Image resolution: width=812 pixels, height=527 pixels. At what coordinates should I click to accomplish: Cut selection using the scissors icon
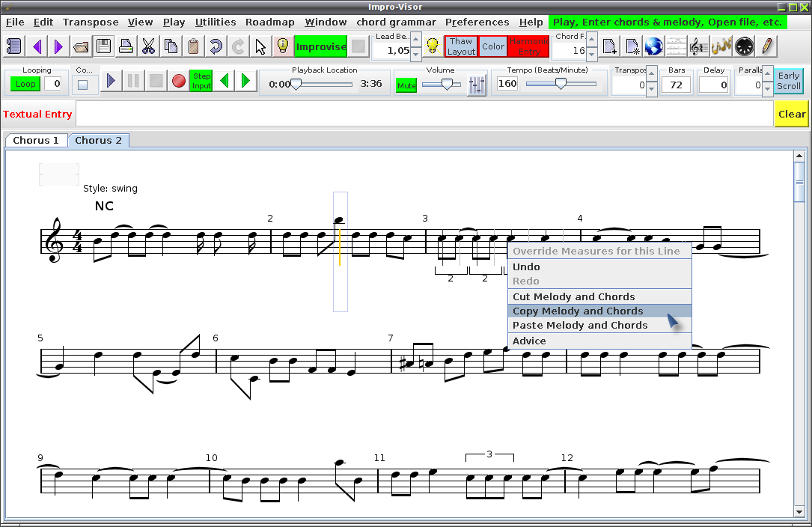tap(149, 46)
